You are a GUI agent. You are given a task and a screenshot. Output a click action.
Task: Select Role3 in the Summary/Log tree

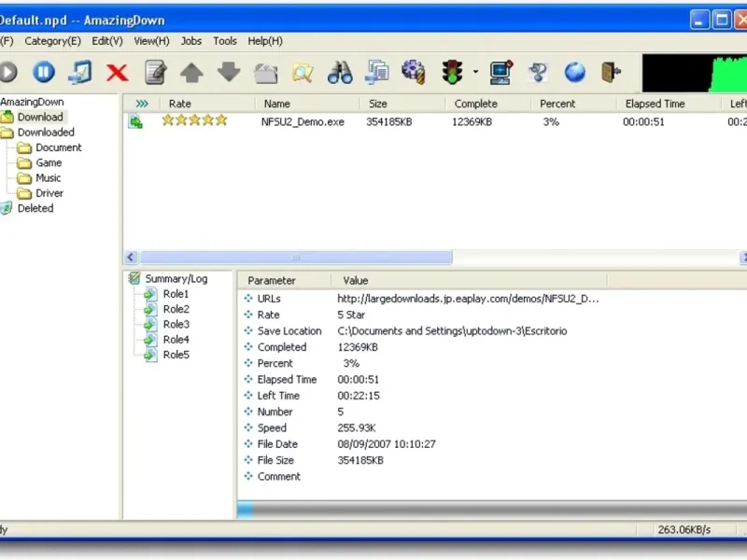[x=176, y=325]
